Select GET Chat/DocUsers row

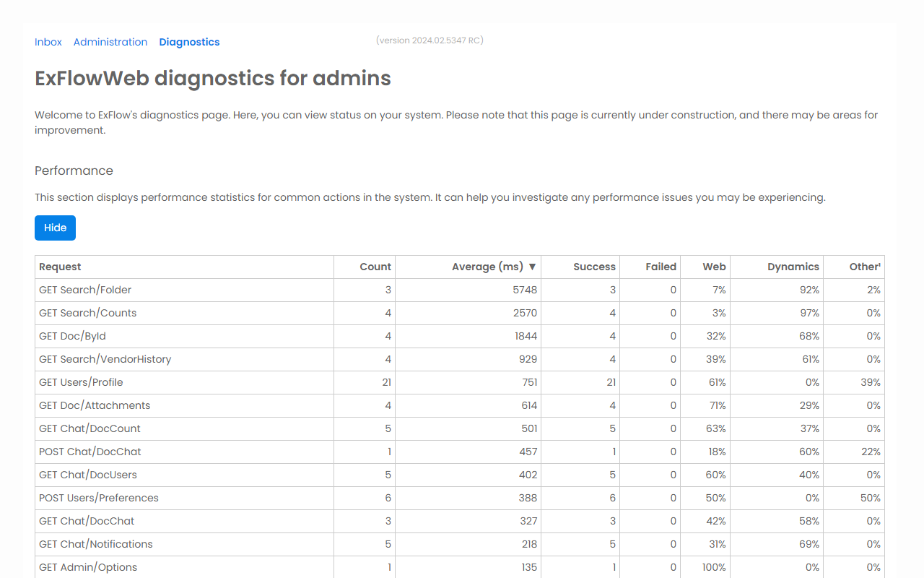[x=459, y=475]
